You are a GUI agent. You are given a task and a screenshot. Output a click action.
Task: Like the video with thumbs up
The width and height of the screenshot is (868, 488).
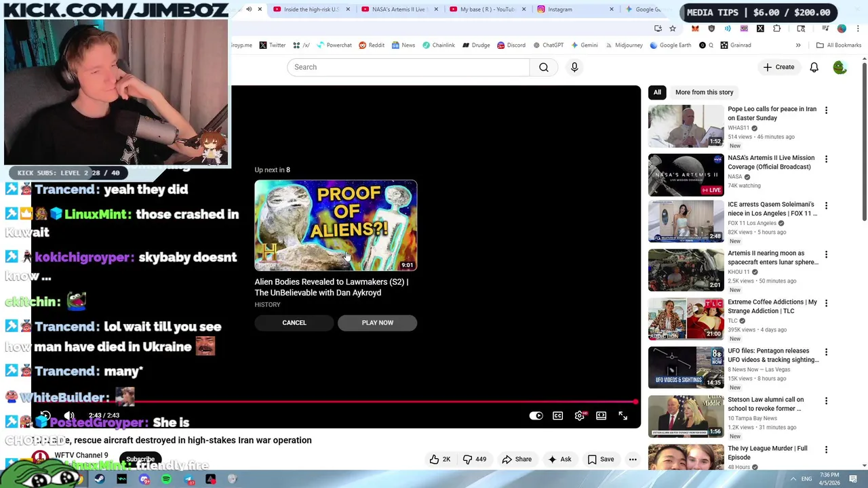tap(440, 459)
